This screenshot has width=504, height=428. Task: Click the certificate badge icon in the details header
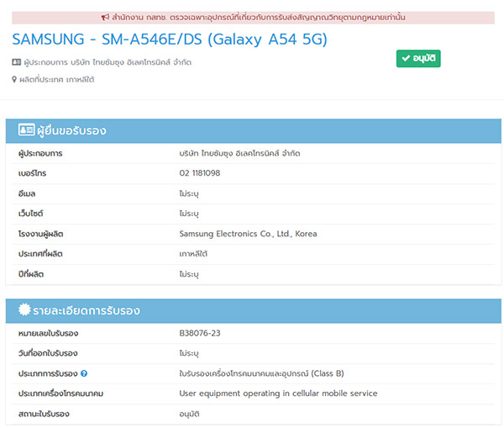coord(24,309)
